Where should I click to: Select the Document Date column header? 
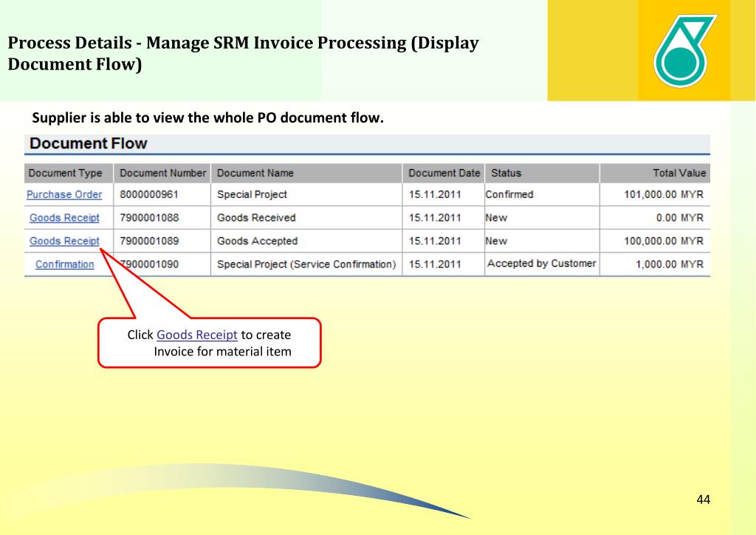[444, 173]
